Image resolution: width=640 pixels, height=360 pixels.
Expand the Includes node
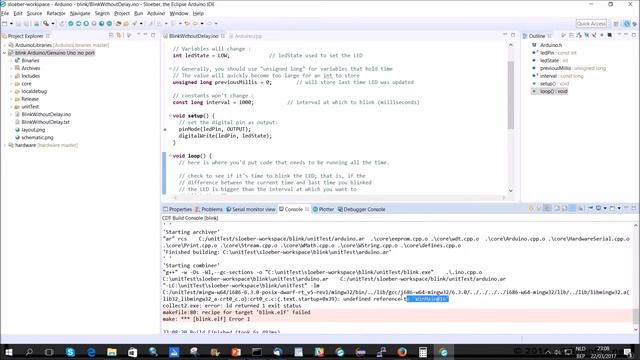point(11,76)
